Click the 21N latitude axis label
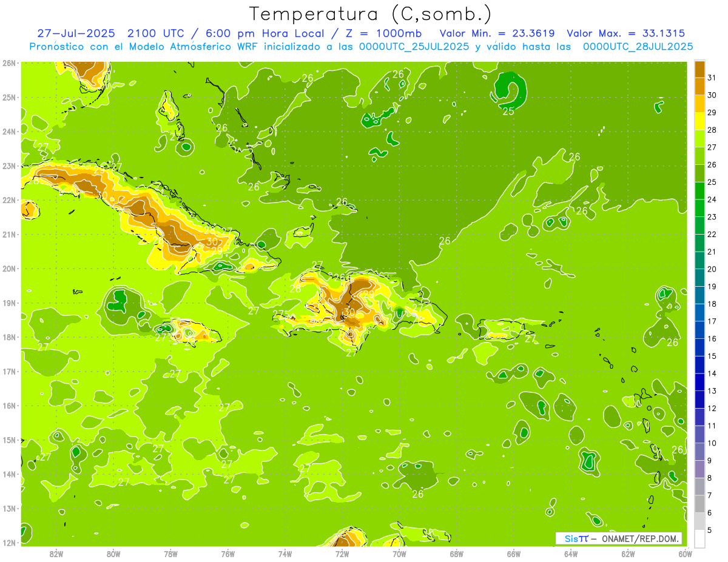The image size is (728, 562). pos(9,234)
